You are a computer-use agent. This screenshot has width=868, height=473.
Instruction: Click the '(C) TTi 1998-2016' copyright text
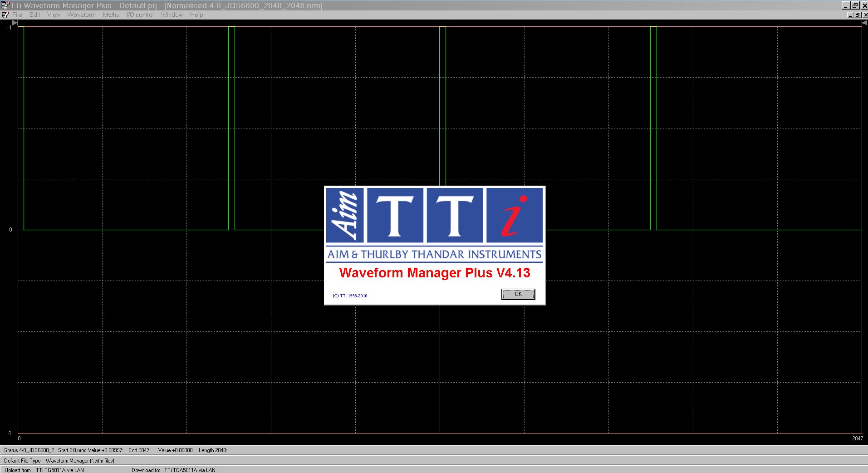350,296
